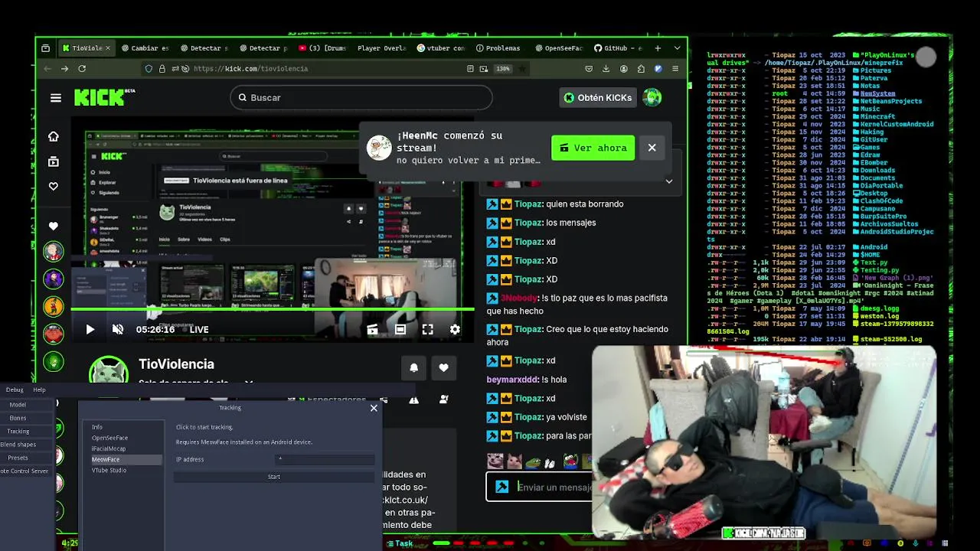Toggle theater mode on the player
This screenshot has width=980, height=551.
pyautogui.click(x=400, y=329)
